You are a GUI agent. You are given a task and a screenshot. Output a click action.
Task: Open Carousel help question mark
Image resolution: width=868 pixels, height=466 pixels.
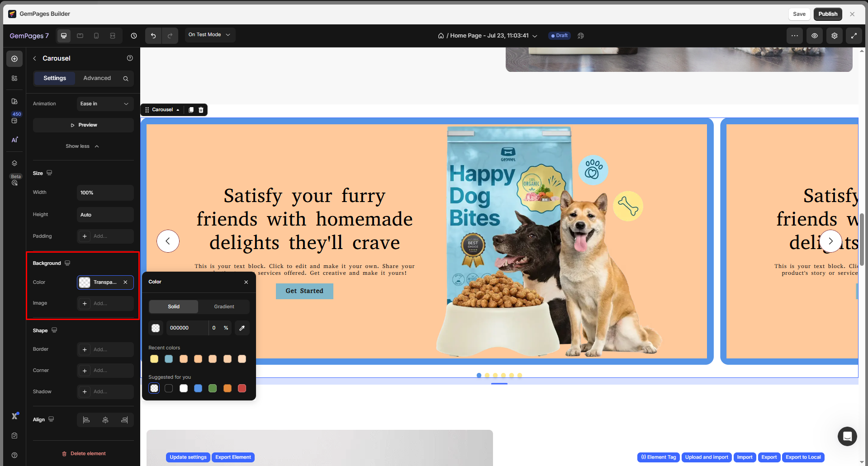(x=130, y=58)
